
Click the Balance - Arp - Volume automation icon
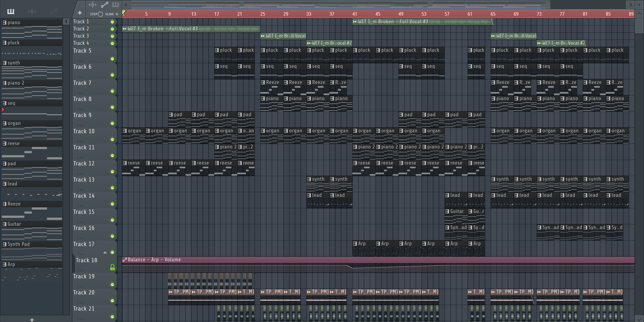[x=125, y=260]
